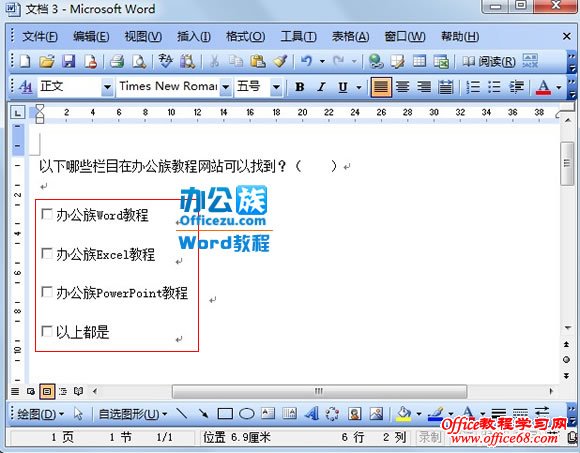The image size is (580, 453).
Task: Insert a diagram or organization chart
Action: [x=333, y=413]
